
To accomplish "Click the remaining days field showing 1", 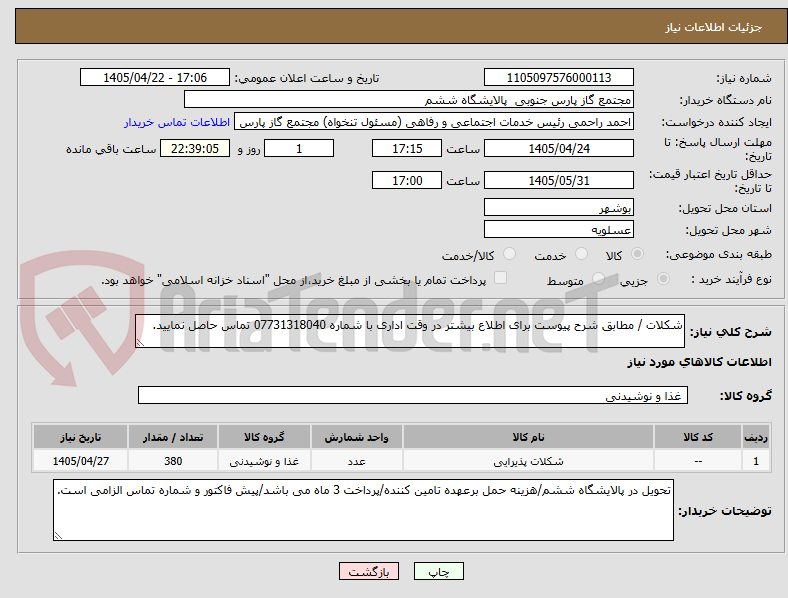I will 299,149.
